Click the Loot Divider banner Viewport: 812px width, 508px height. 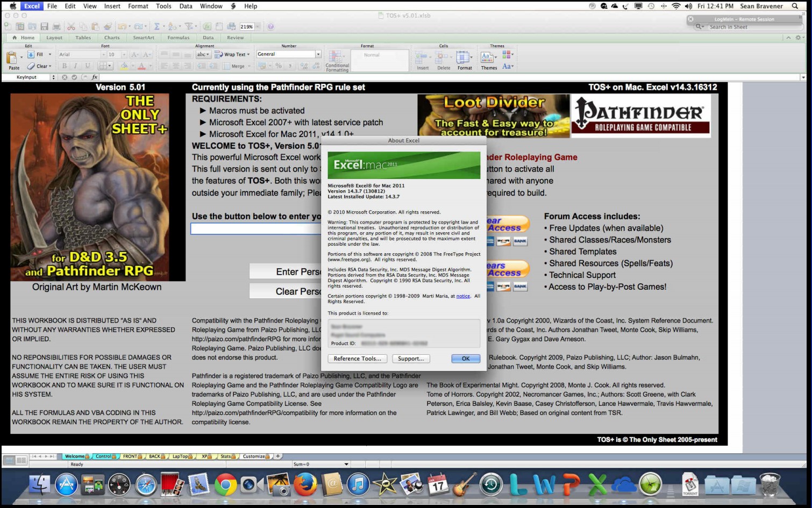click(493, 116)
